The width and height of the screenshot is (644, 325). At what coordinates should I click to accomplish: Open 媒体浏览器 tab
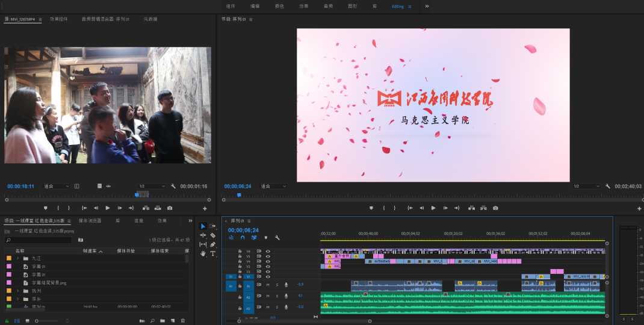(90, 221)
